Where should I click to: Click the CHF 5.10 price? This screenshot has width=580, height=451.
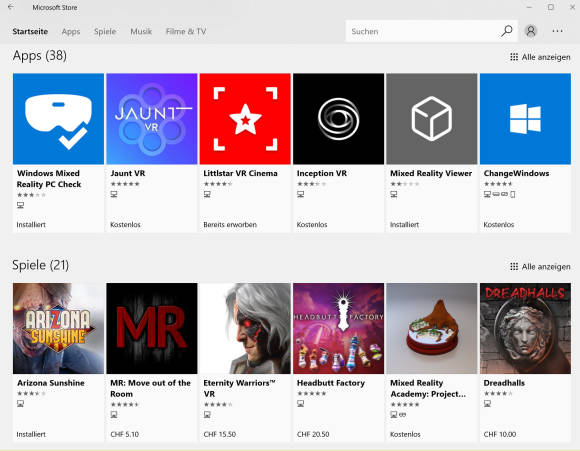pyautogui.click(x=124, y=434)
